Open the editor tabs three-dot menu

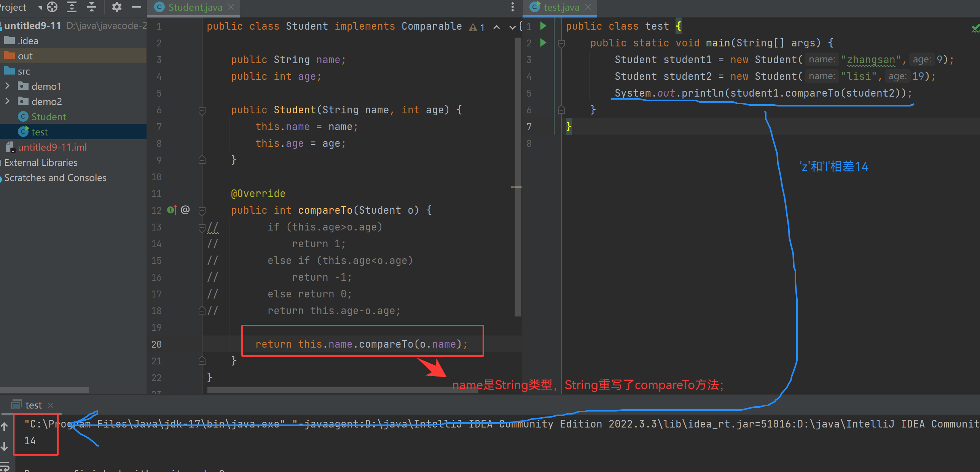point(512,7)
